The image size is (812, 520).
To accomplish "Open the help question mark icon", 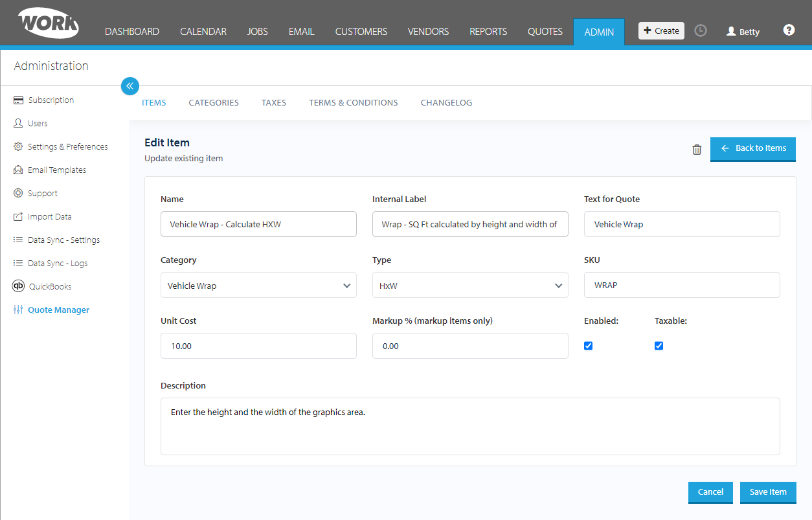I will [x=789, y=30].
